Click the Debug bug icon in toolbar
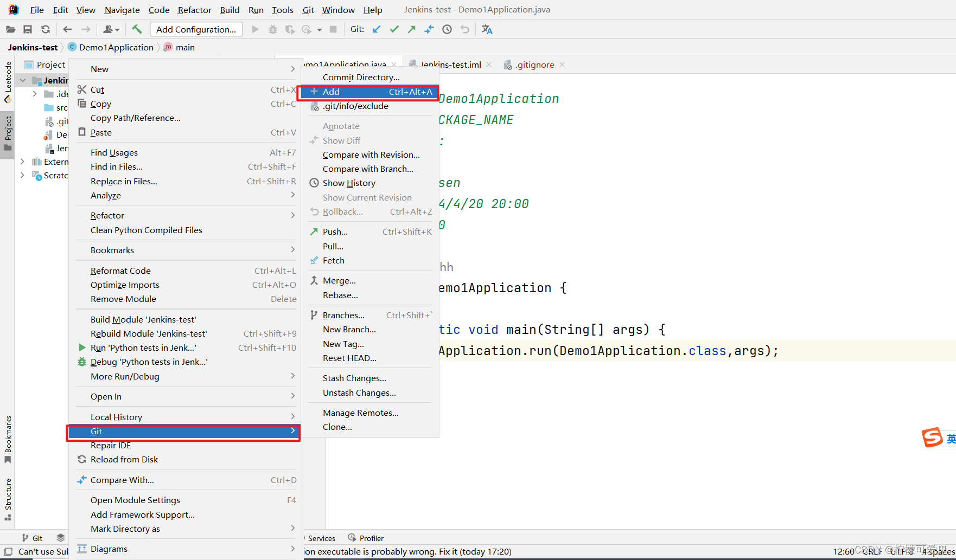This screenshot has width=956, height=560. point(272,29)
